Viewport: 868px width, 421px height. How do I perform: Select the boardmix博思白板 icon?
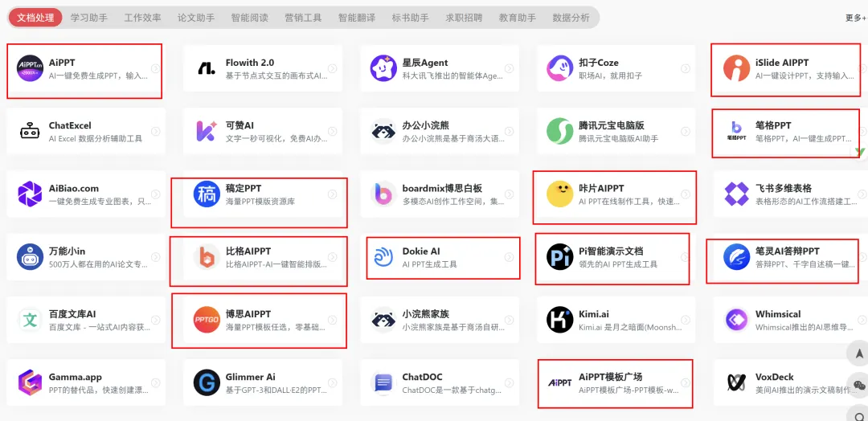coord(383,194)
